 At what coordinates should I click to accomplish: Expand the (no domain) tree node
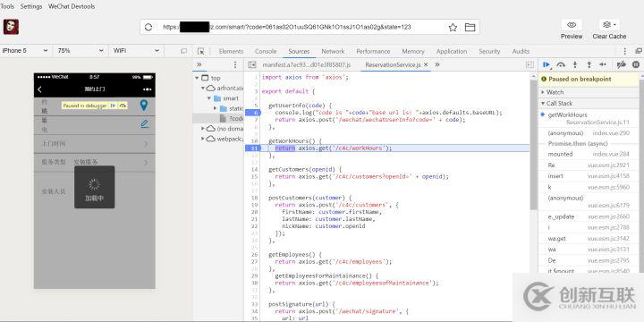[203, 129]
